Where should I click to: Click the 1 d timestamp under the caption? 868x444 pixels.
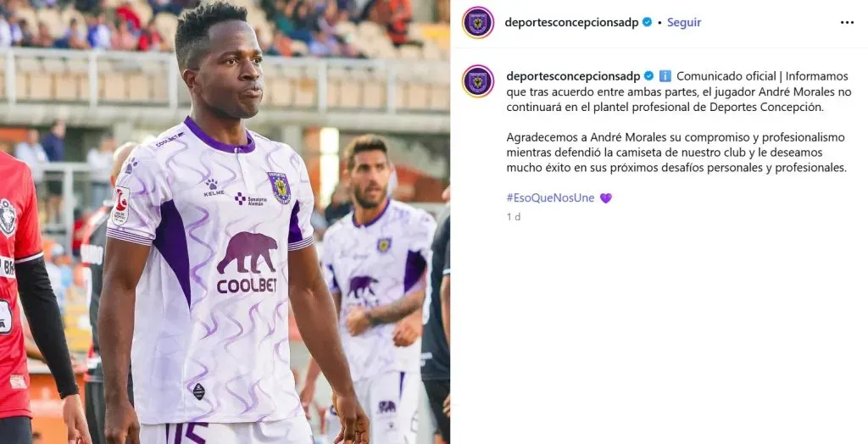(x=513, y=217)
